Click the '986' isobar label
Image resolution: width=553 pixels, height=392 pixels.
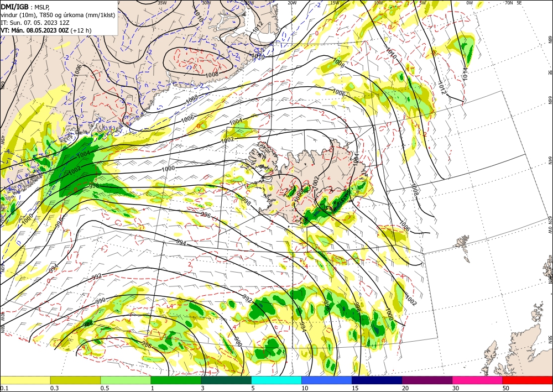[x=147, y=344]
